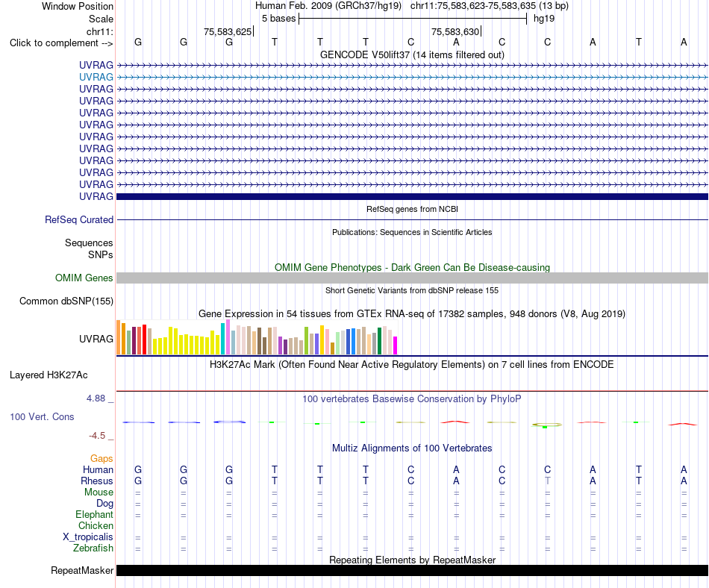Click the "5 bases" scale label

point(278,19)
